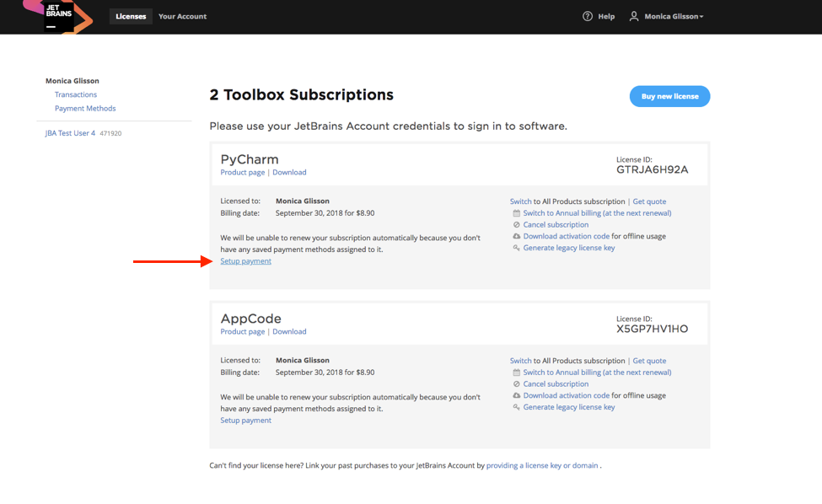Open the Monica Glisson account dropdown

674,17
